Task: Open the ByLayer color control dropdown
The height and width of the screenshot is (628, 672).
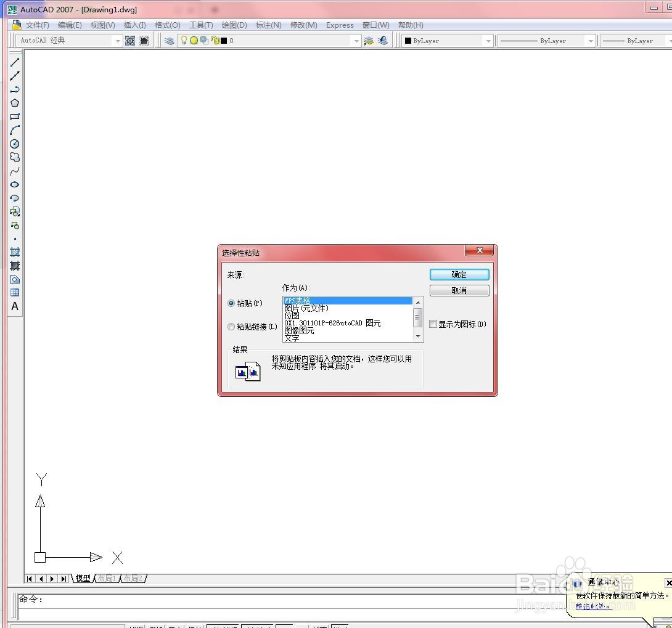Action: [x=488, y=41]
